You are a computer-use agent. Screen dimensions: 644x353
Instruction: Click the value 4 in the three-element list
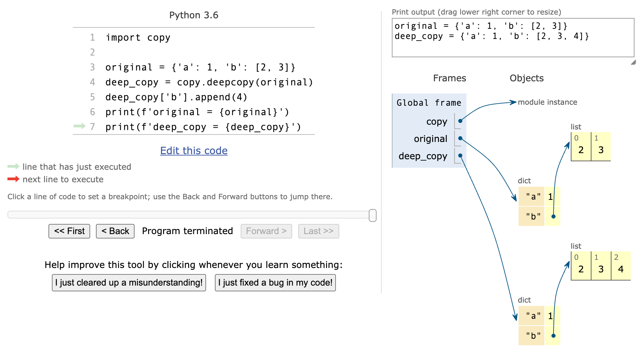pyautogui.click(x=621, y=269)
